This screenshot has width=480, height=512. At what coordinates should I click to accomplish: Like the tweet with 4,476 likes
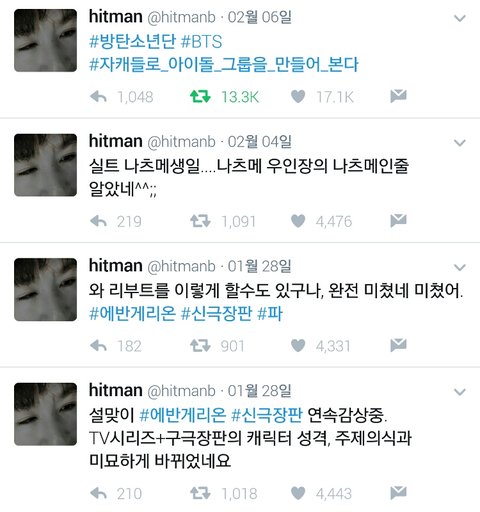point(298,221)
